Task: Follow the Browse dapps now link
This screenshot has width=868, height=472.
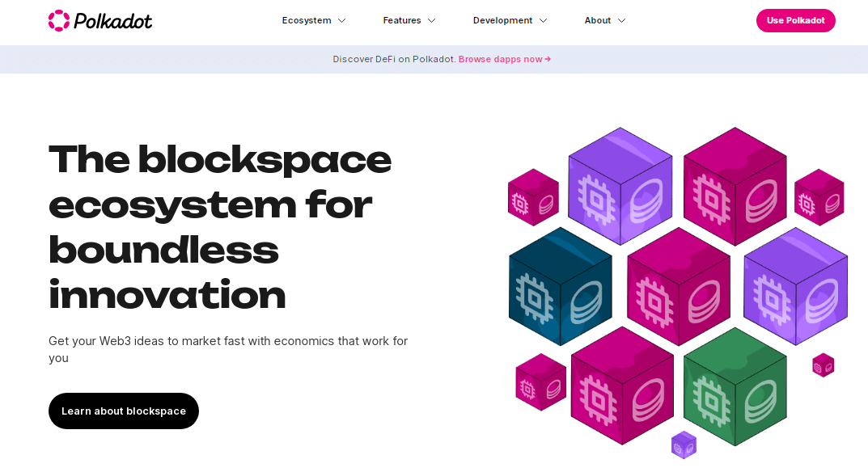Action: pyautogui.click(x=504, y=59)
